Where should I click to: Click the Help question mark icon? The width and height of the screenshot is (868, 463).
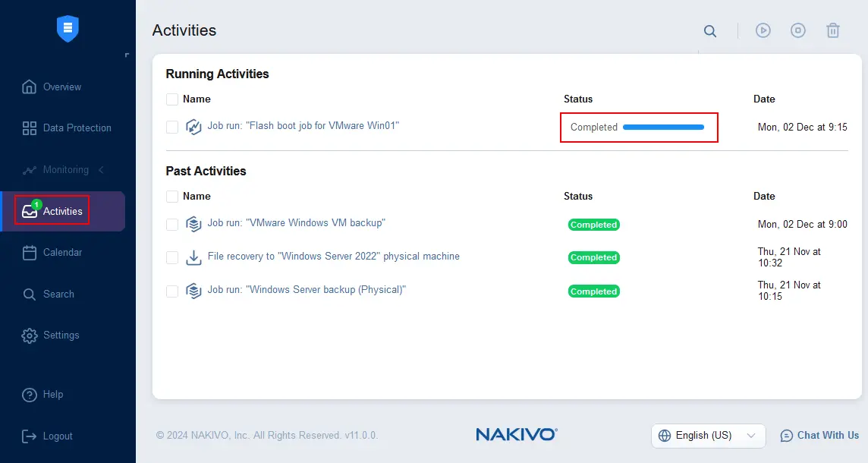(30, 395)
